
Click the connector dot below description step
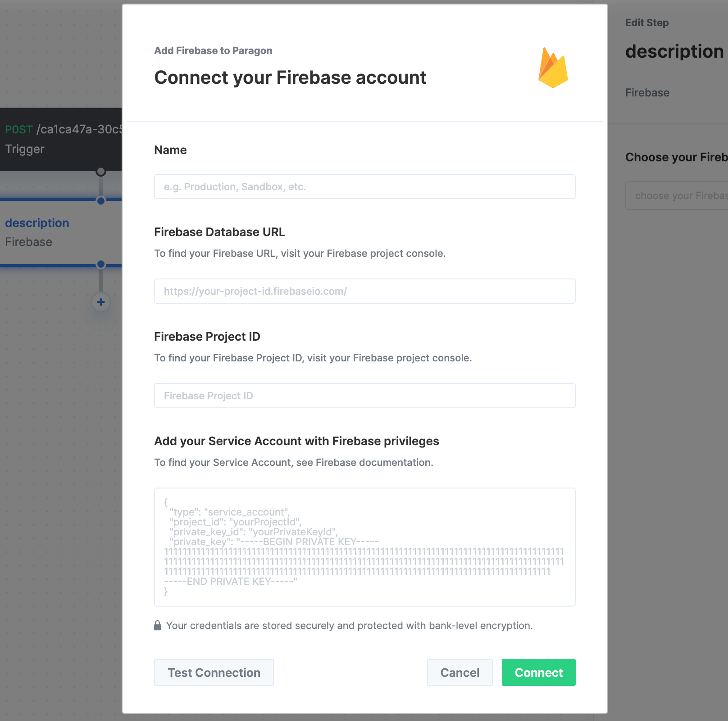pyautogui.click(x=101, y=265)
